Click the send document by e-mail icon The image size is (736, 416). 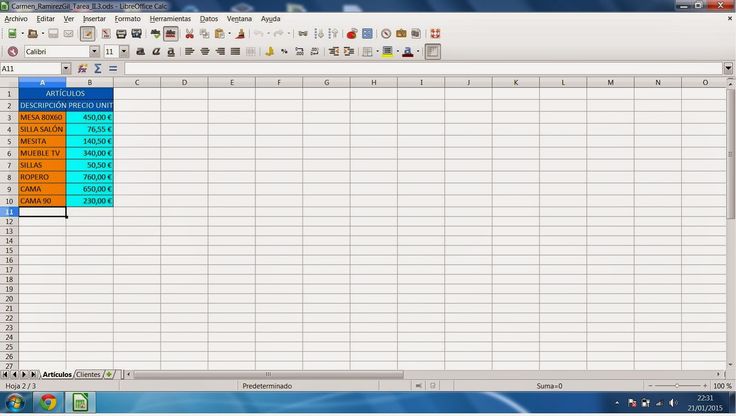coord(69,33)
